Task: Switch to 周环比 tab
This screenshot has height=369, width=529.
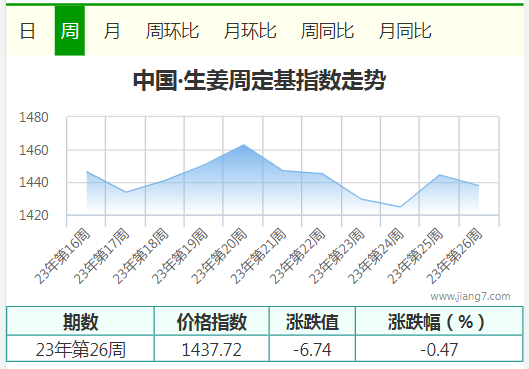Action: pyautogui.click(x=172, y=31)
